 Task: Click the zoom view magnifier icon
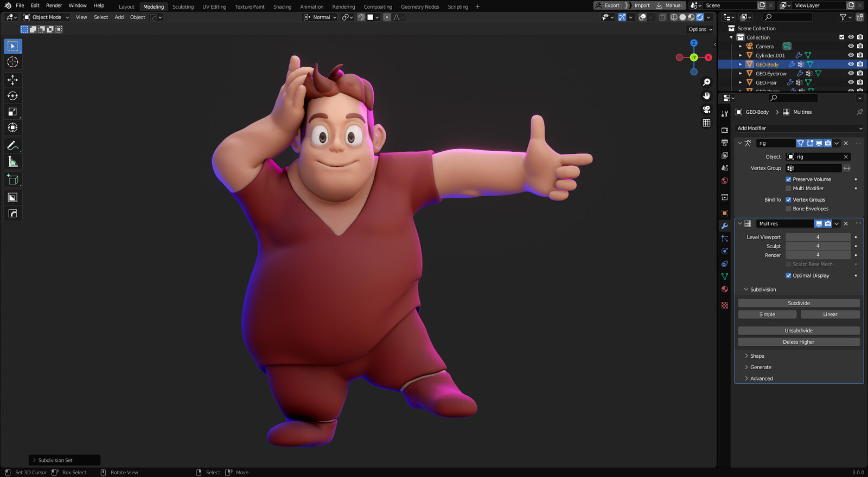point(706,82)
